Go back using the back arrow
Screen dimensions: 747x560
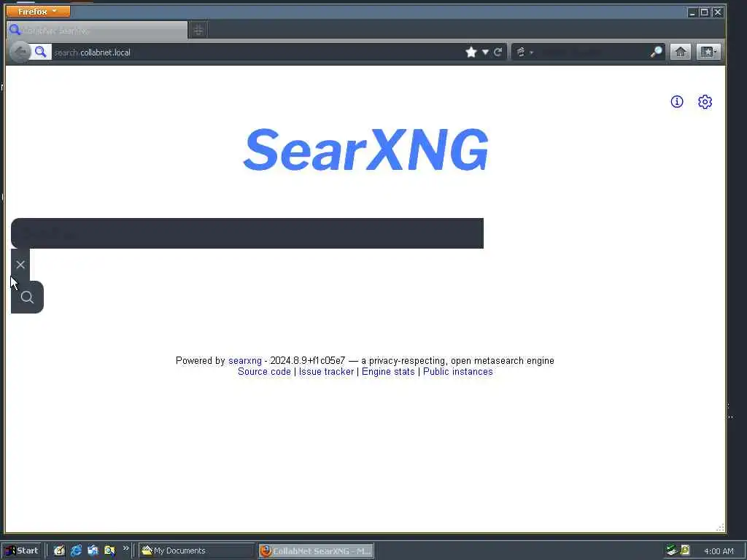click(20, 52)
